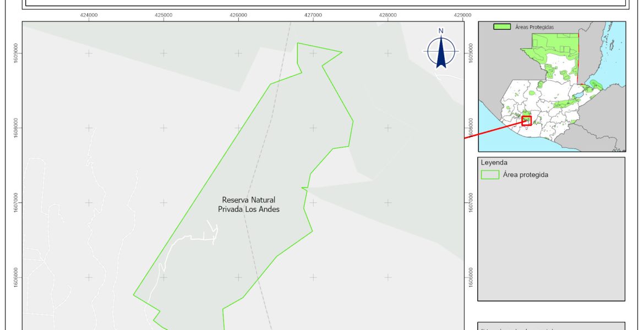Click the red leader line toward inset map
This screenshot has height=330, width=644.
[x=493, y=130]
